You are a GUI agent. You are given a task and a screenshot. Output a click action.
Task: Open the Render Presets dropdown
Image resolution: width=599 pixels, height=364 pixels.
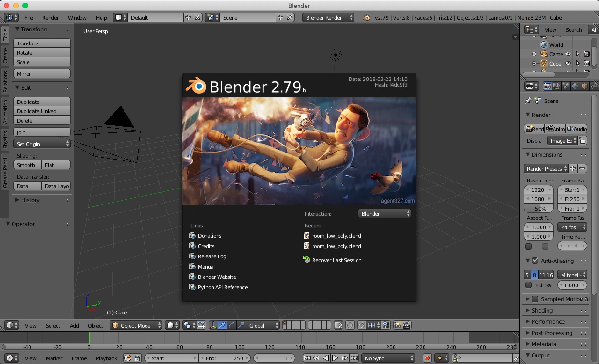point(546,168)
